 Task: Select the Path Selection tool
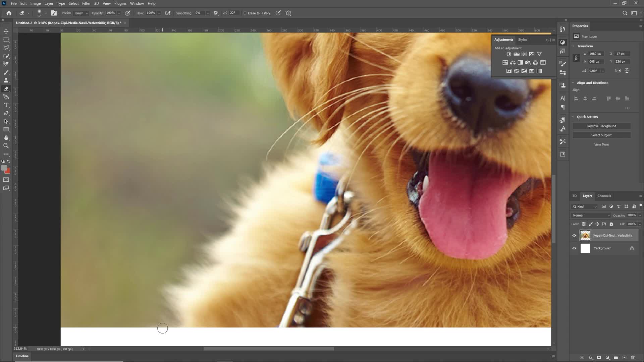pos(6,121)
